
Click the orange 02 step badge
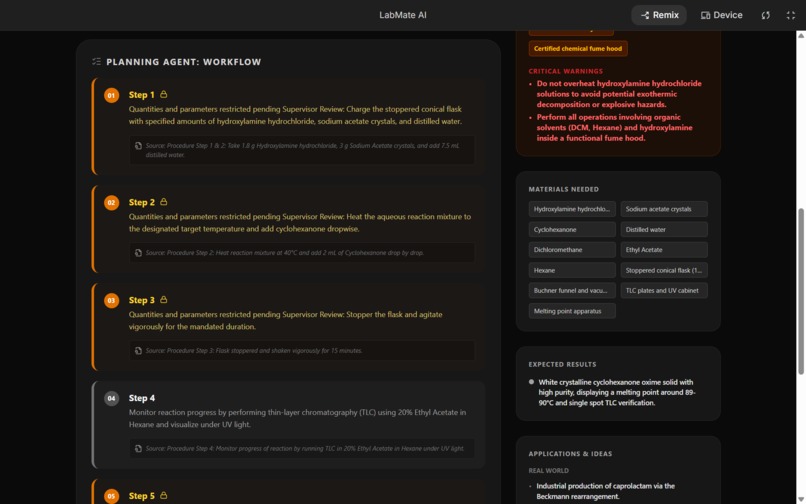coord(112,203)
